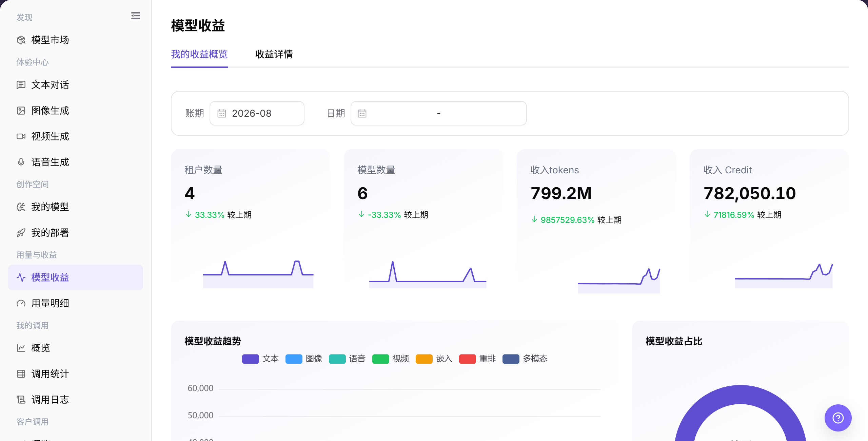Image resolution: width=868 pixels, height=441 pixels.
Task: Click the 799.2M tokens value
Action: coord(561,193)
